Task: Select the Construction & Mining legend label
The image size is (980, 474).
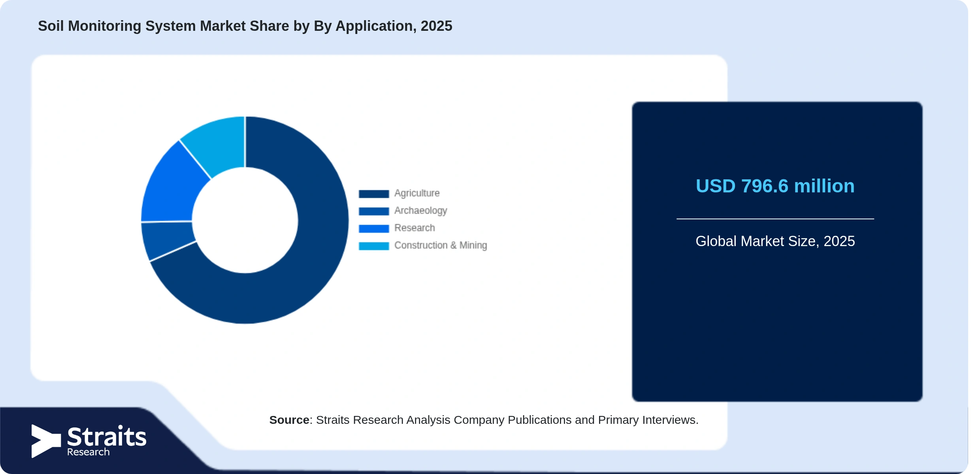Action: (x=441, y=245)
